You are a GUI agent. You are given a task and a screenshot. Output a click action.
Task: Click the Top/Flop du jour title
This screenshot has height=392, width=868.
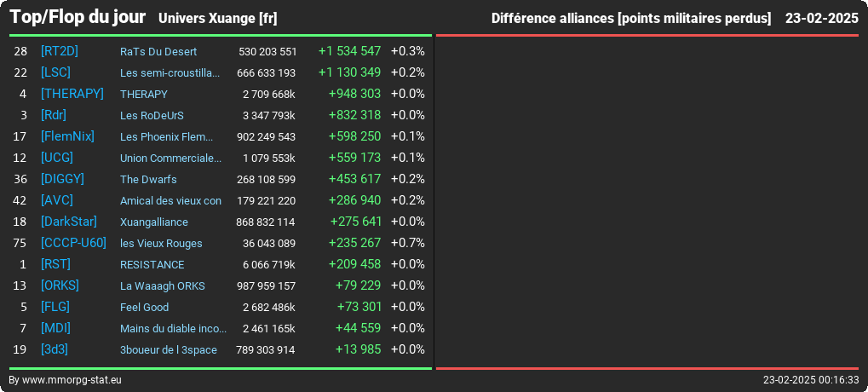[x=78, y=17]
